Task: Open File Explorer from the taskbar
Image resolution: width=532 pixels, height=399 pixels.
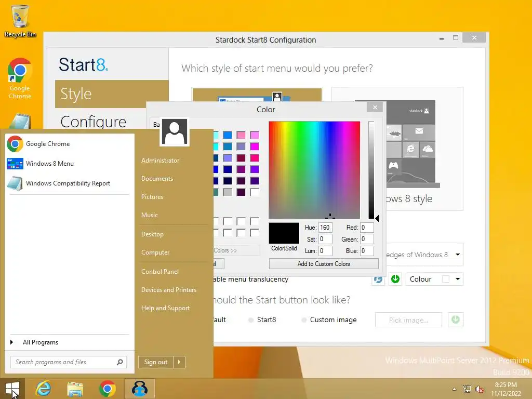Action: click(x=75, y=389)
